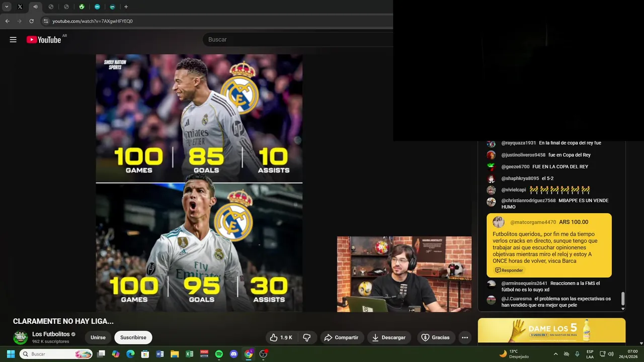Open the search tabs dropdown arrow
Screen dimensions: 644x362
click(7, 7)
